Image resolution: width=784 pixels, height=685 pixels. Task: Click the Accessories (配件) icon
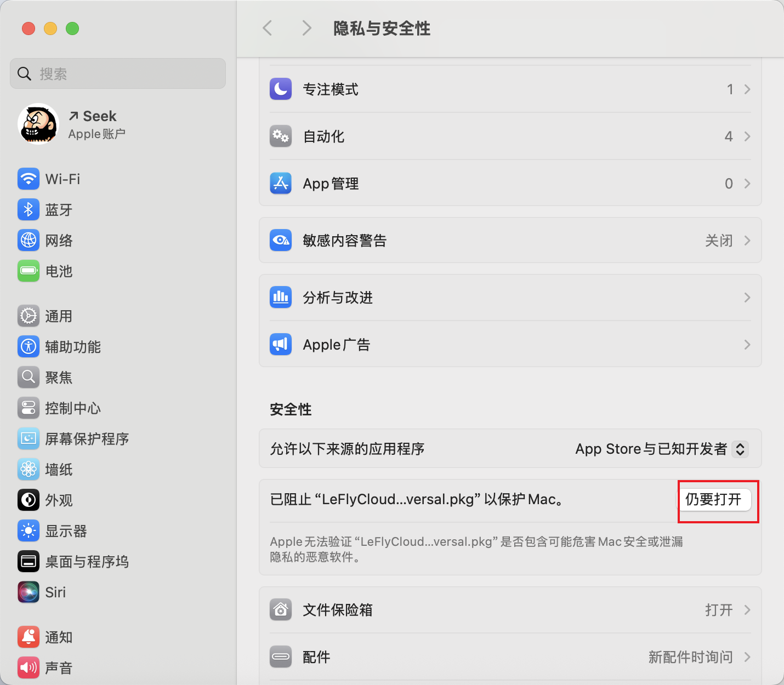tap(281, 657)
